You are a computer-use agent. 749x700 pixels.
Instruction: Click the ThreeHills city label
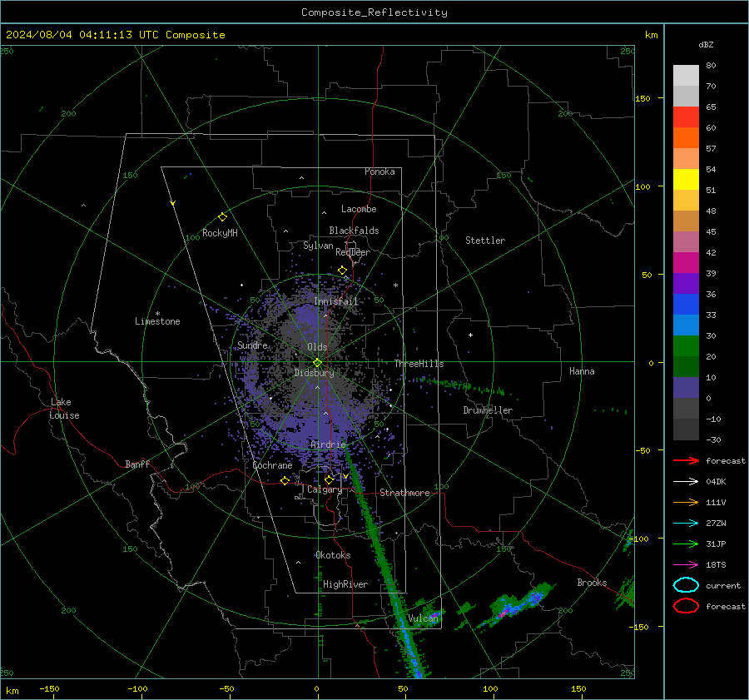pos(419,364)
